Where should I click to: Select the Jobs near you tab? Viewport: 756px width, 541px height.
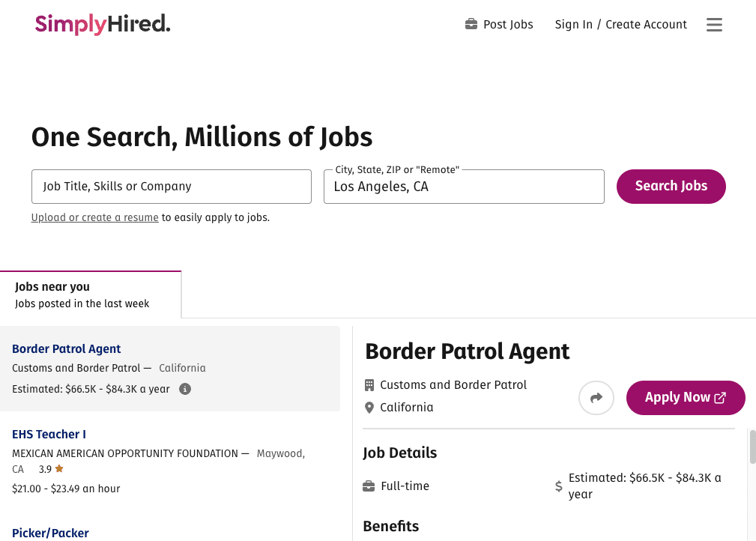pos(90,294)
